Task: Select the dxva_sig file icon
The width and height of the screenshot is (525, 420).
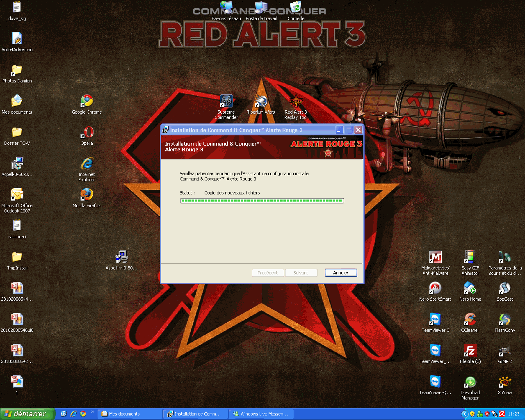Action: point(17,11)
